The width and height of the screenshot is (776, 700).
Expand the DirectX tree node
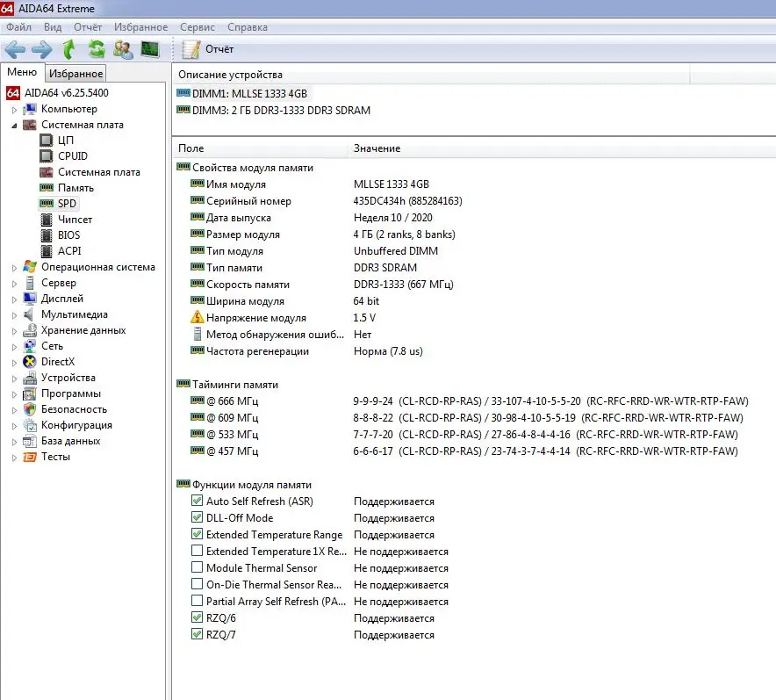tap(14, 363)
